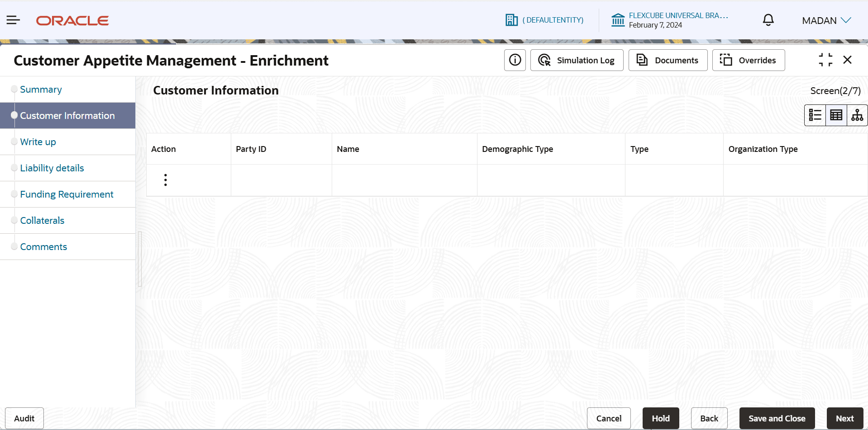Click Save and Close

(777, 418)
